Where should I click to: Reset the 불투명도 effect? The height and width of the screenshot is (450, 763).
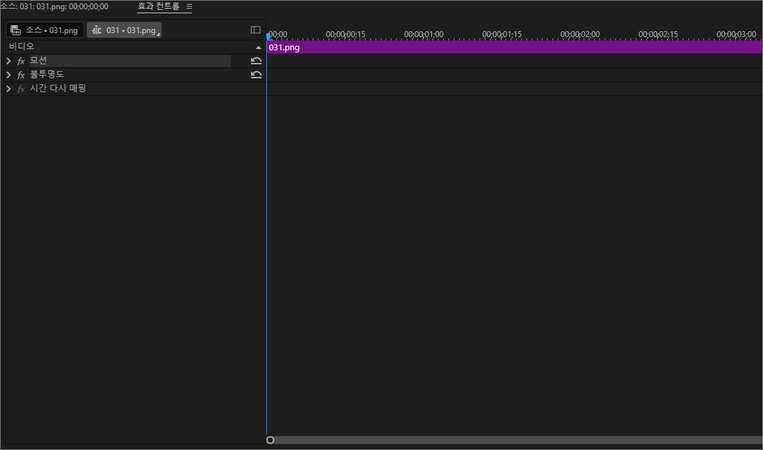click(x=256, y=75)
